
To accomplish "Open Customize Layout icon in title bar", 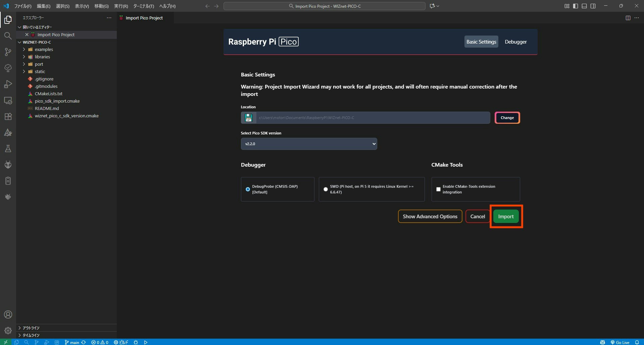I will pyautogui.click(x=567, y=6).
